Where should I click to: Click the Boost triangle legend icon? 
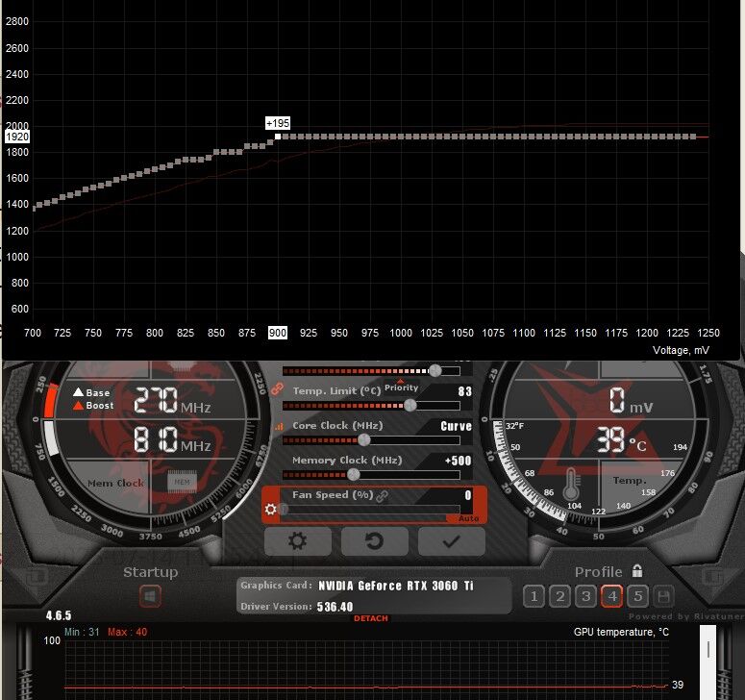(x=79, y=406)
